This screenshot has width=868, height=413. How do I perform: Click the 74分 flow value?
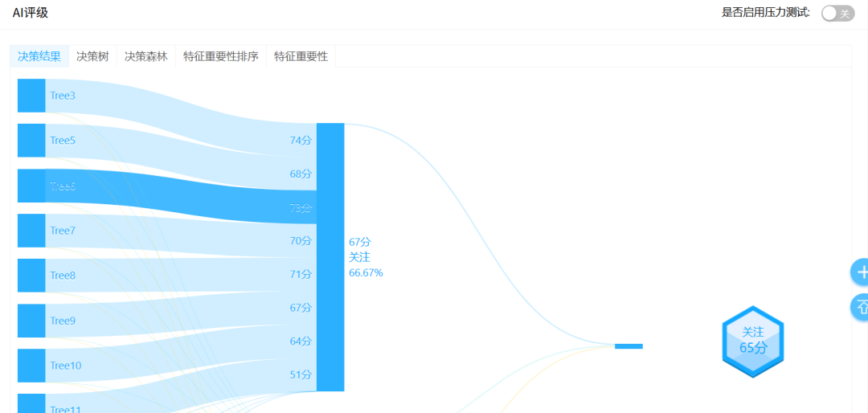pyautogui.click(x=301, y=140)
